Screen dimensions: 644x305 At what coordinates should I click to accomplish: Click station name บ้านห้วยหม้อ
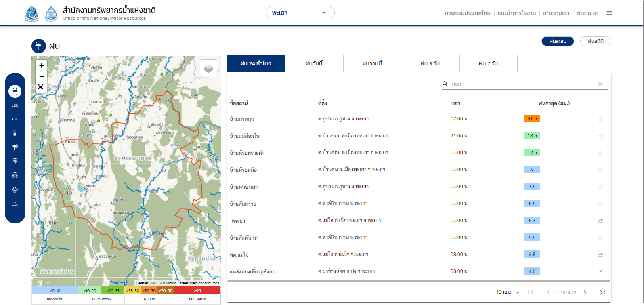pos(243,170)
